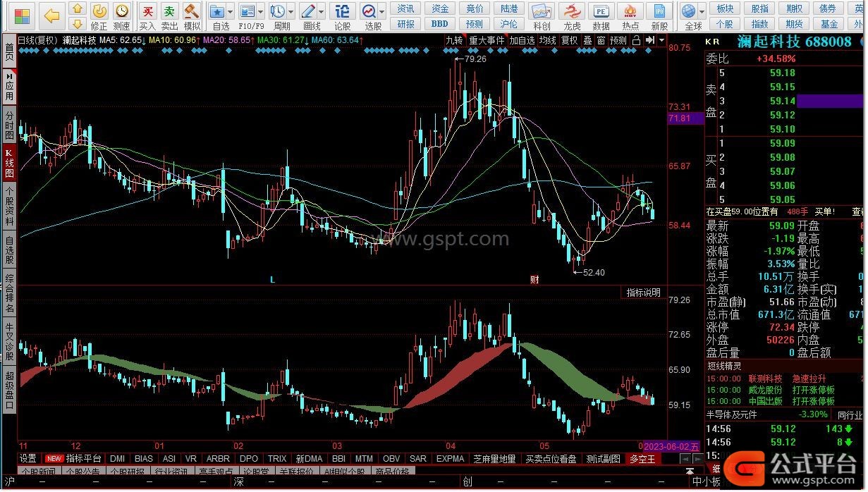Click the 卖出 sell icon

170,17
